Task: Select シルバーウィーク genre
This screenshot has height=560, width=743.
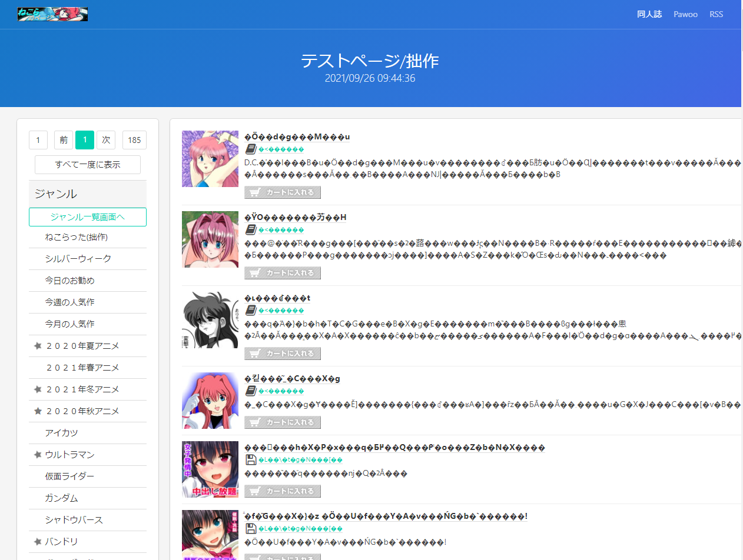Action: 88,259
